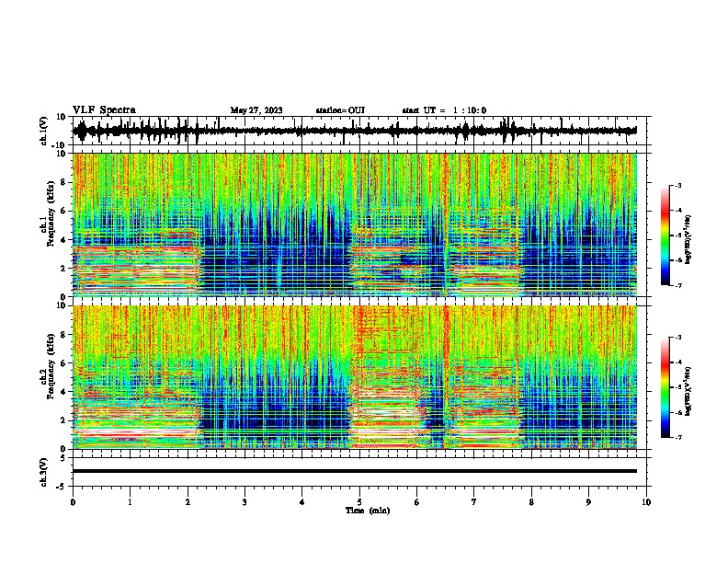The height and width of the screenshot is (563, 728).
Task: Click the ch.2 spectrogram panel
Action: click(x=354, y=377)
